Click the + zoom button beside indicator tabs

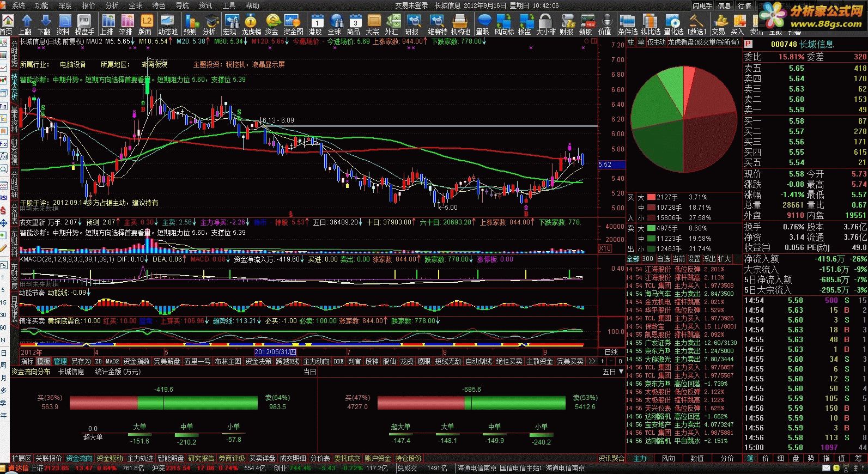(x=602, y=361)
